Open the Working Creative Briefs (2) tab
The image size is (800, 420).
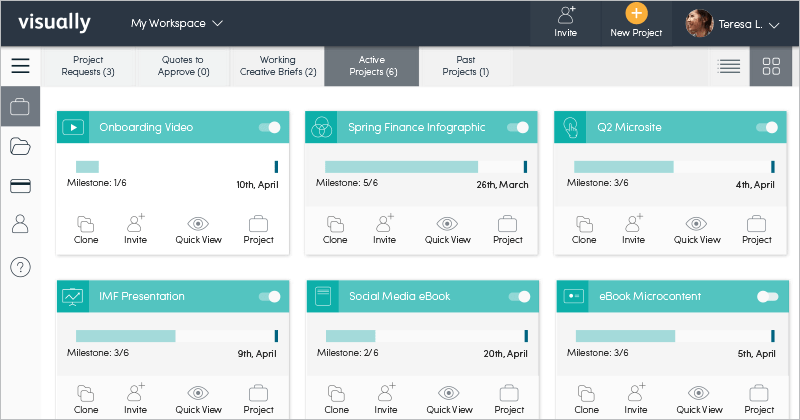(x=278, y=66)
